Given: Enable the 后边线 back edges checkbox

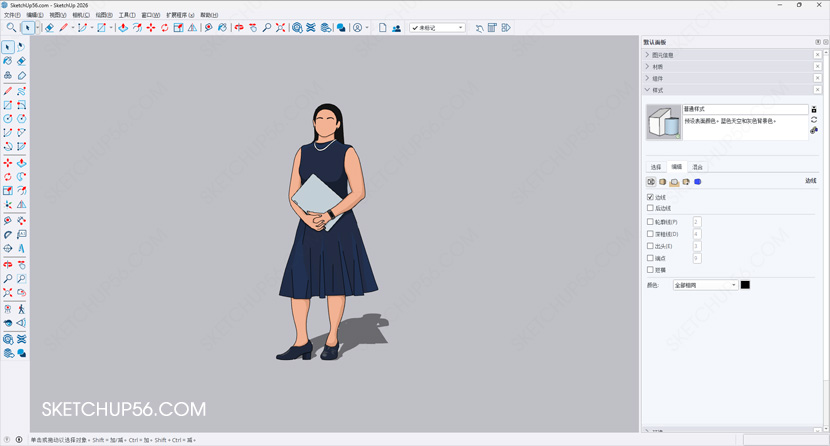Looking at the screenshot, I should click(x=650, y=208).
